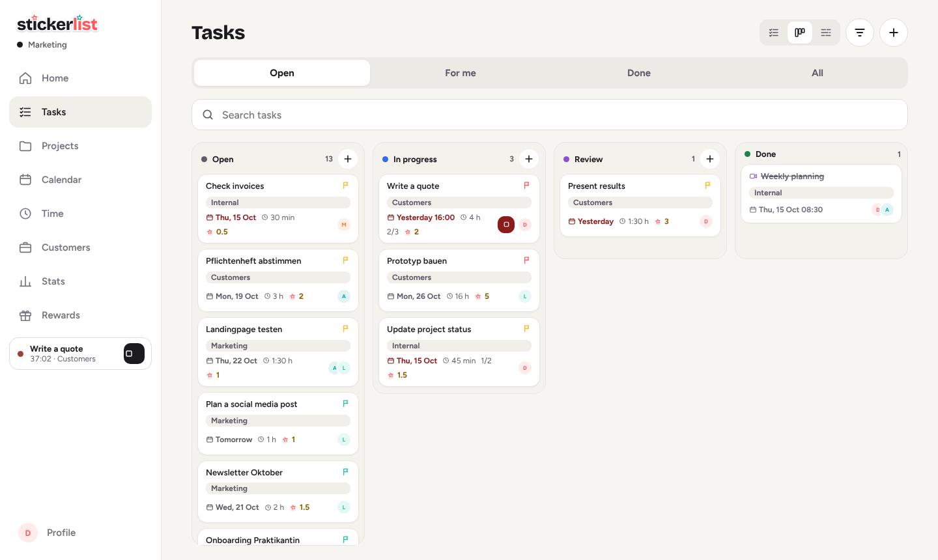Image resolution: width=938 pixels, height=560 pixels.
Task: Click assignee avatar M on Check invoices
Action: (x=344, y=225)
